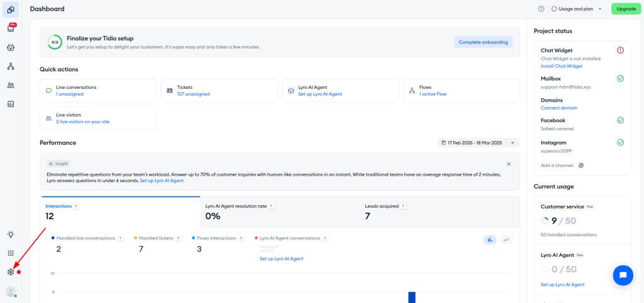Click the help icon next to Interactions
644x303 pixels.
click(x=76, y=207)
